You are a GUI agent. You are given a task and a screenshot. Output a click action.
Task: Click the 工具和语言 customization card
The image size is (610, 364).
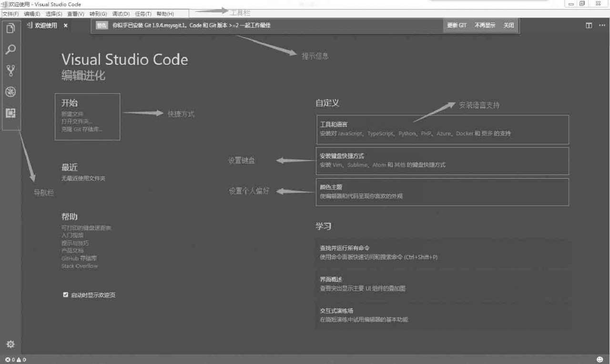(x=442, y=129)
